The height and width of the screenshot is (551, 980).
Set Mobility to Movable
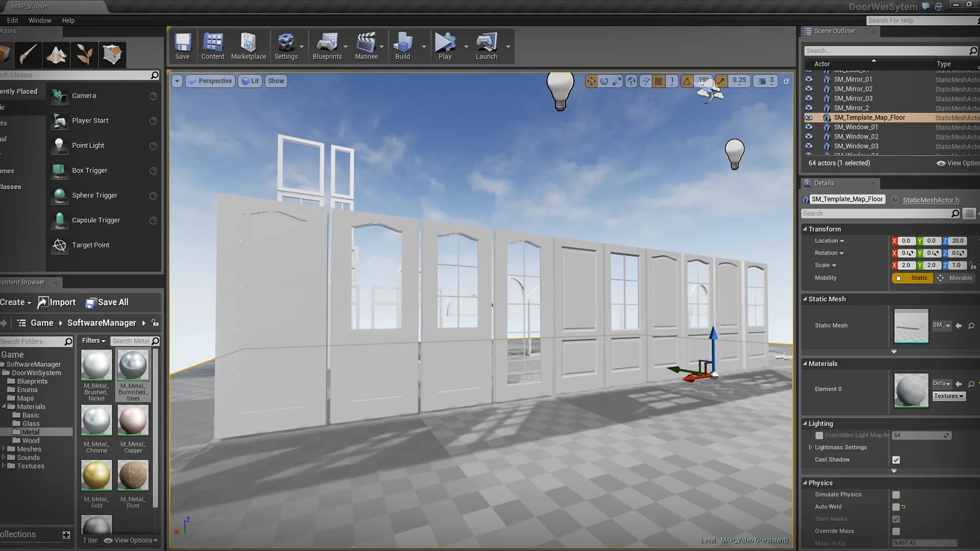click(954, 278)
